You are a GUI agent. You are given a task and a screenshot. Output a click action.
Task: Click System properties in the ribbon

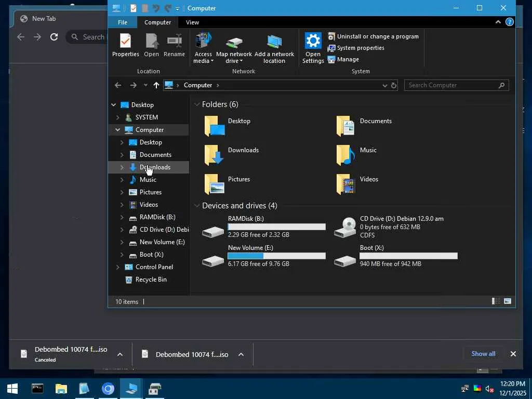pos(360,48)
